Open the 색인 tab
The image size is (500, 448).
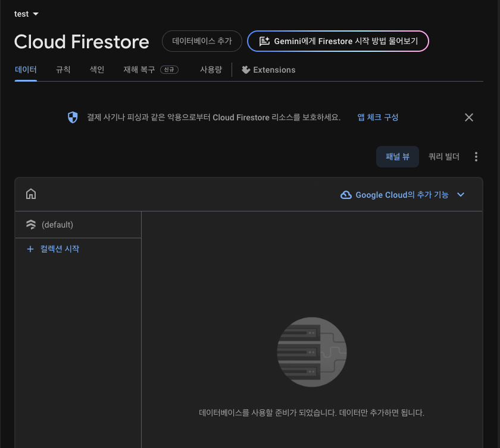pos(97,70)
